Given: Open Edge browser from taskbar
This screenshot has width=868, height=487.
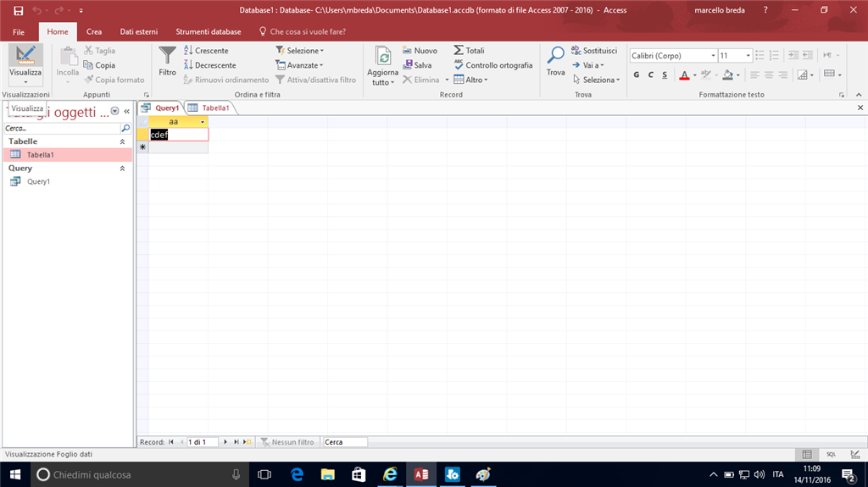Looking at the screenshot, I should pyautogui.click(x=298, y=474).
